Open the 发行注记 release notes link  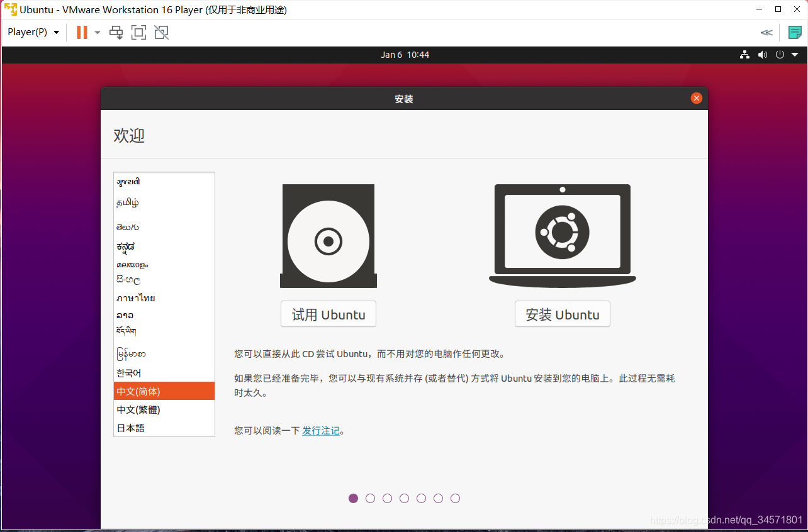click(x=321, y=431)
